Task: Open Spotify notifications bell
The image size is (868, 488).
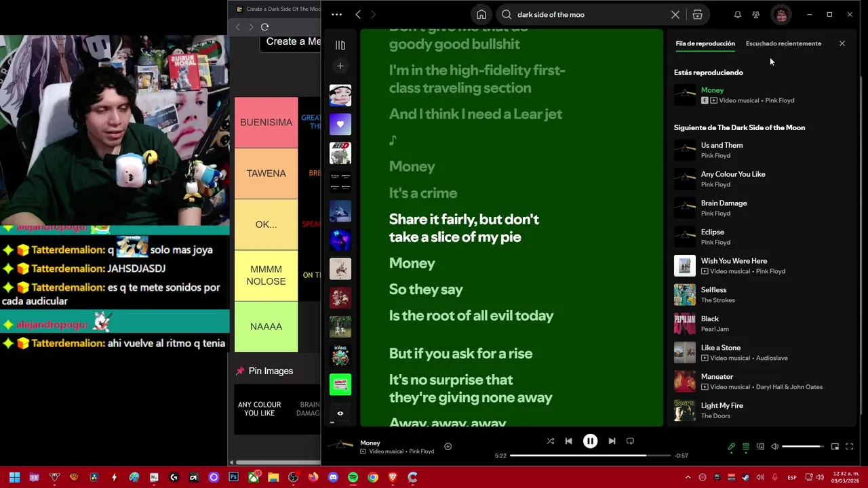Action: pos(737,14)
